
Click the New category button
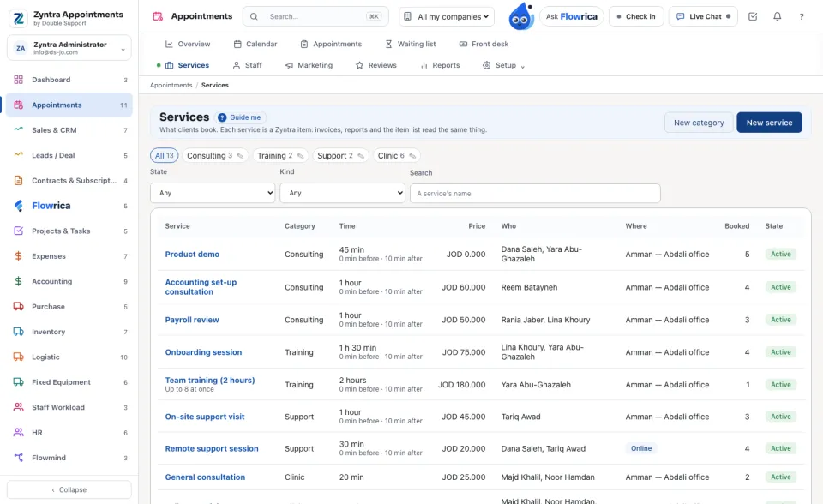pos(699,123)
